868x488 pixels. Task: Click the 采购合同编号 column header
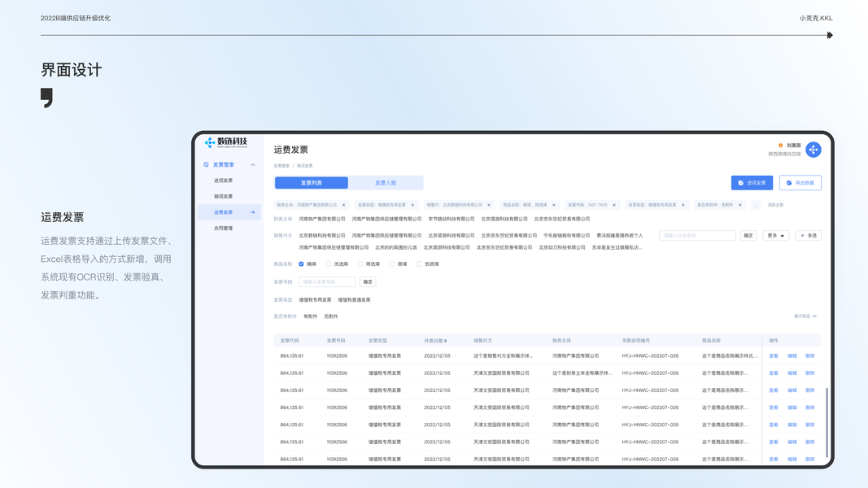click(x=636, y=341)
